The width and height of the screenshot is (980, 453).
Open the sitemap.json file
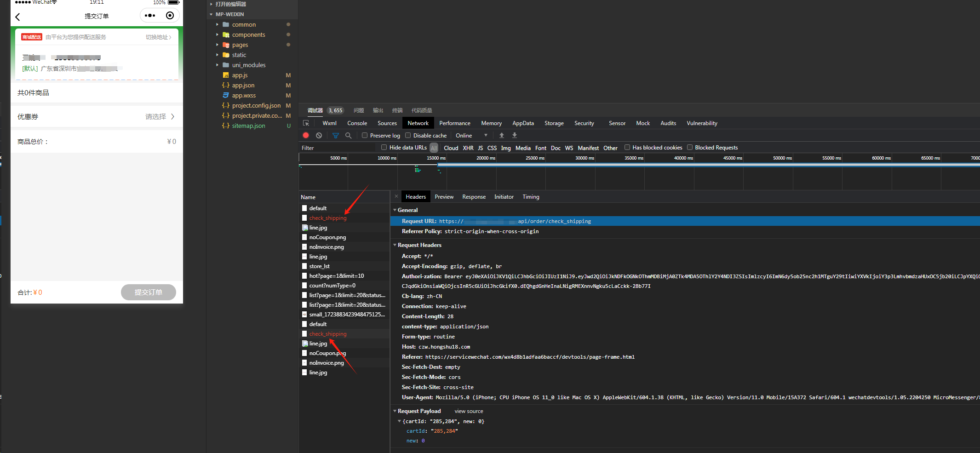(248, 126)
